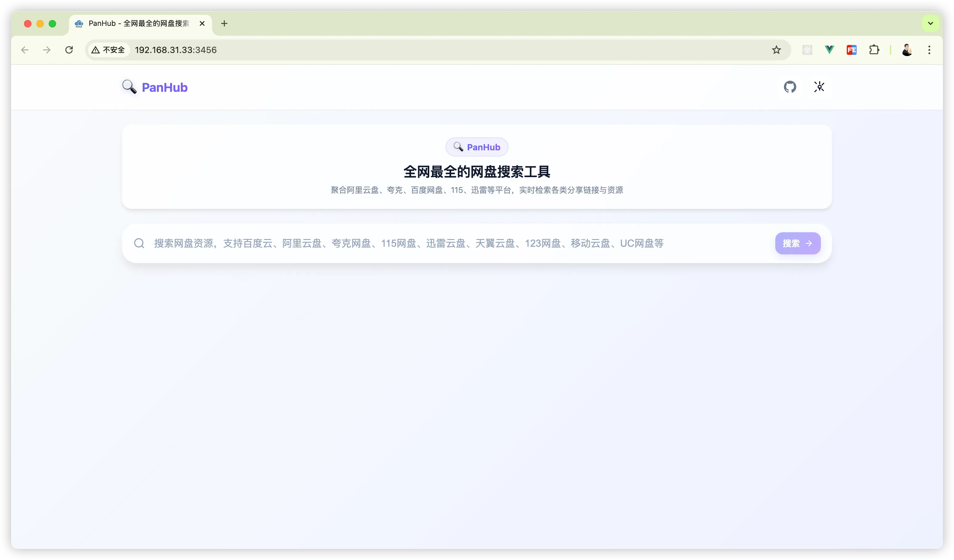Open the Chrome profile avatar
This screenshot has width=954, height=560.
(x=907, y=50)
